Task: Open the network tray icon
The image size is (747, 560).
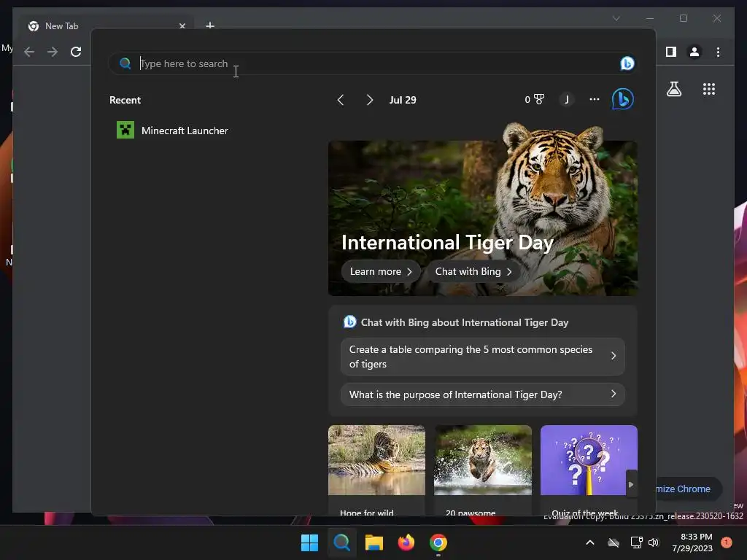Action: [636, 542]
